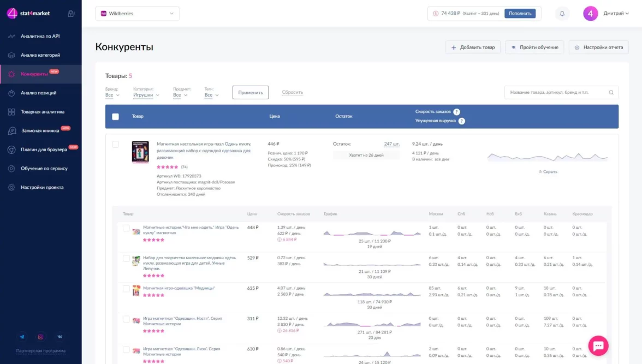Go to Анализ категорий in sidebar
This screenshot has height=364, width=642.
(40, 55)
